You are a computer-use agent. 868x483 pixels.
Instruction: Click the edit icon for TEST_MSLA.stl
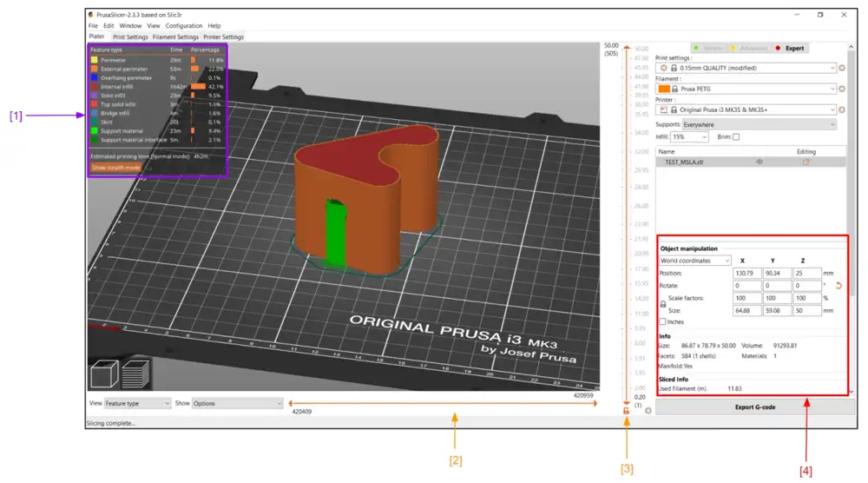[x=806, y=162]
